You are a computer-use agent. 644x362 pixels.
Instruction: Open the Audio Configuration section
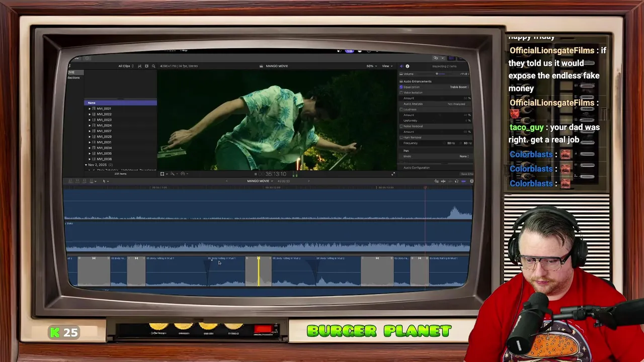[416, 168]
